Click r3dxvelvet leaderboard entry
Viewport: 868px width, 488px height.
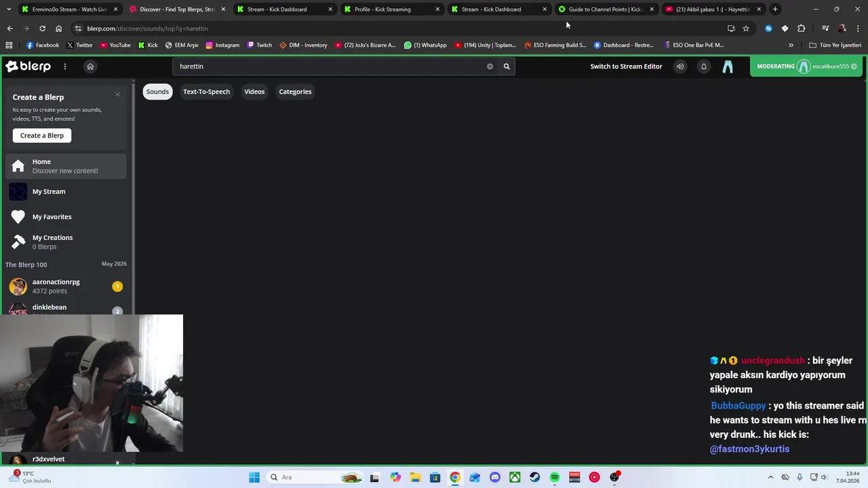(66, 460)
